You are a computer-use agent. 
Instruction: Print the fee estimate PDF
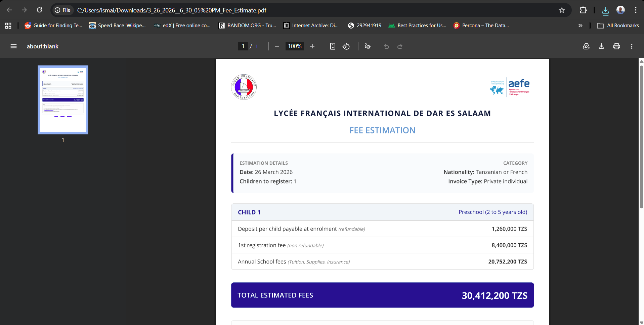616,46
